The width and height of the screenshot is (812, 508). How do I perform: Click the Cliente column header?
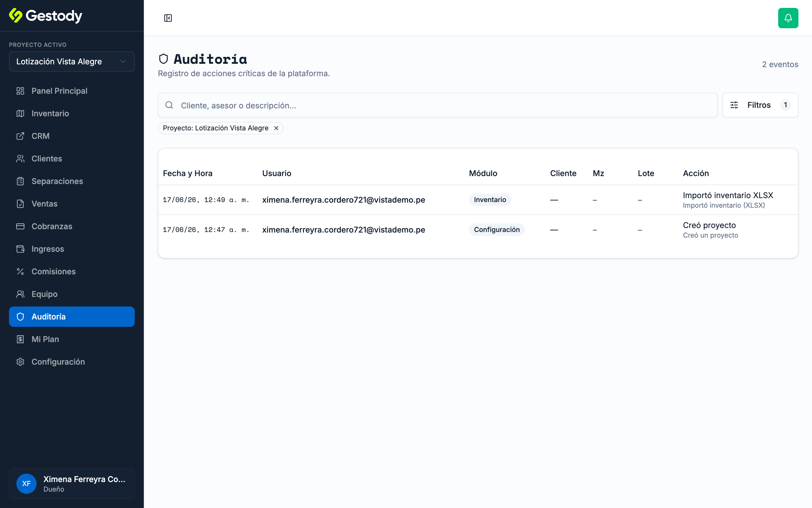point(563,173)
